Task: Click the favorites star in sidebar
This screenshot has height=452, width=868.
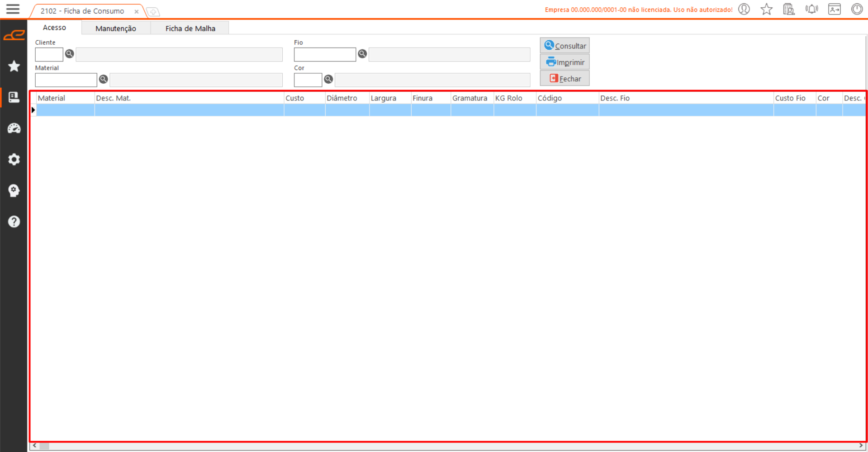Action: 14,66
